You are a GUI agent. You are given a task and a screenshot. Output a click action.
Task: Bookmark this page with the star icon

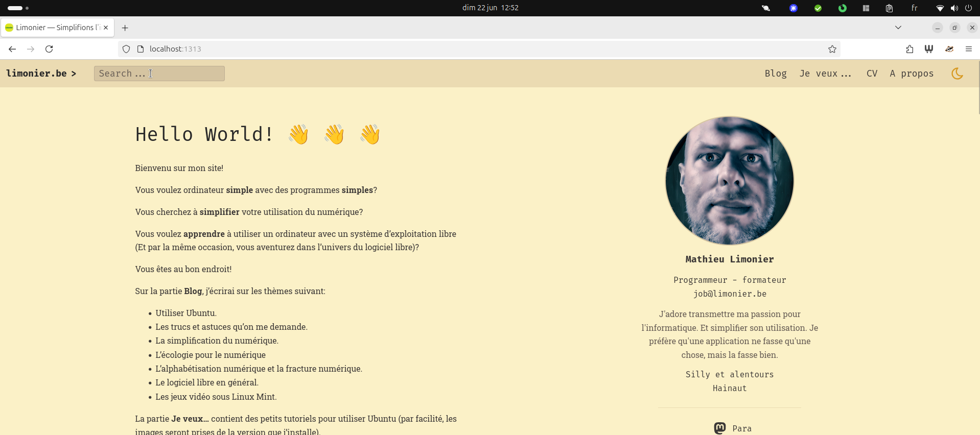[x=832, y=49]
